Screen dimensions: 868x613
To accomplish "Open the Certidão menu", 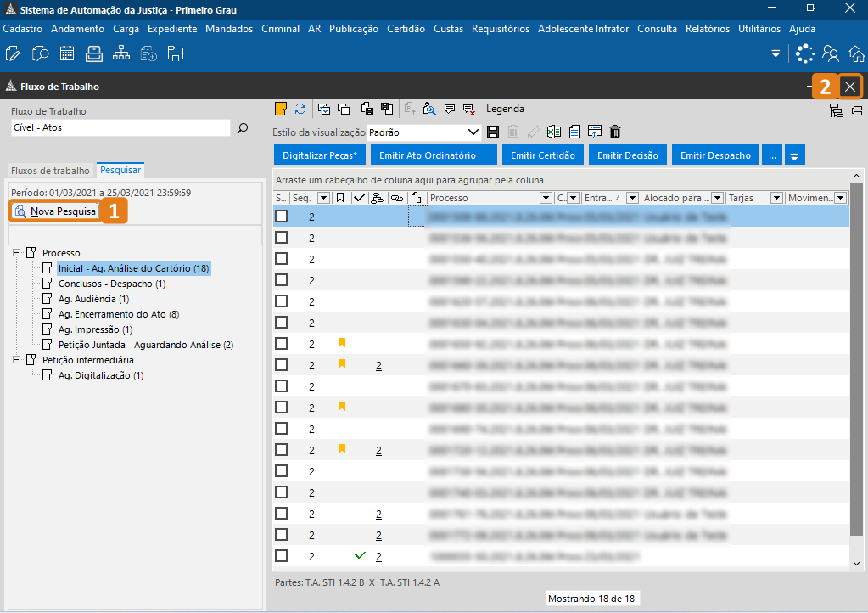I will click(x=406, y=29).
